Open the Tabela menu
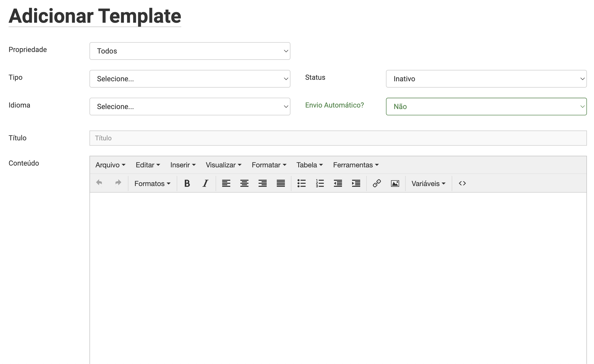 [x=310, y=165]
